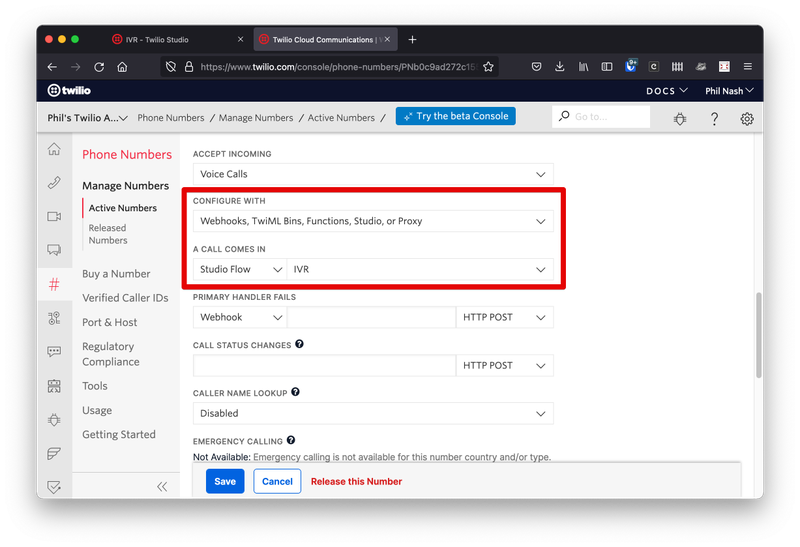800x547 pixels.
Task: Click Try the beta Console button
Action: (x=456, y=116)
